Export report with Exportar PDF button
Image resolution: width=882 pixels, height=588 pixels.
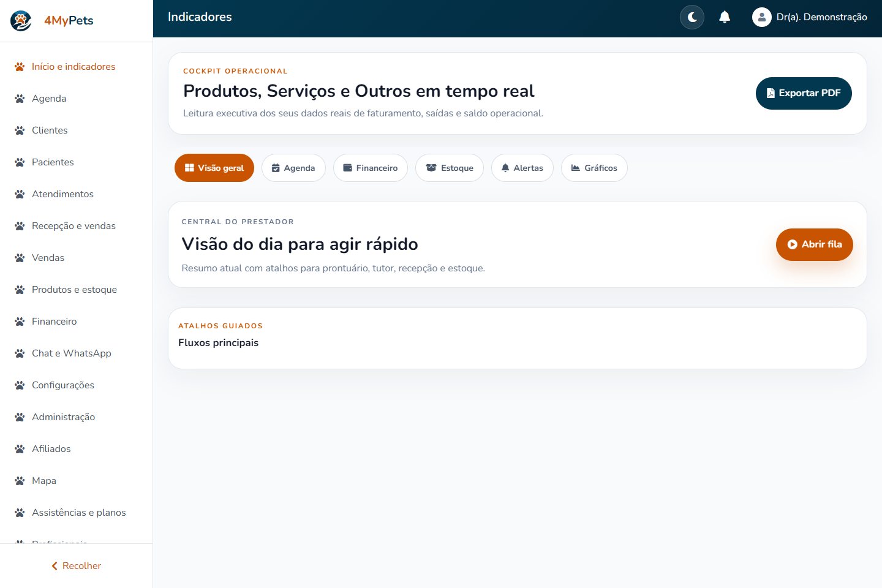tap(804, 93)
